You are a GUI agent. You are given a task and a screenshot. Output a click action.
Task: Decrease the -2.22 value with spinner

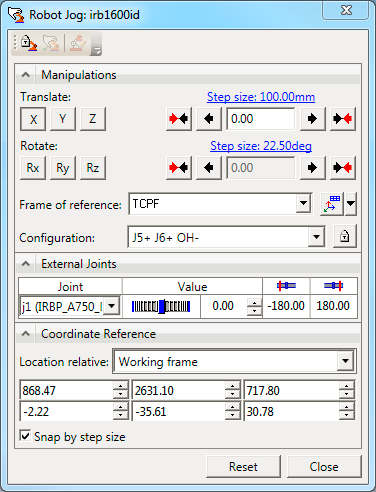pos(121,416)
